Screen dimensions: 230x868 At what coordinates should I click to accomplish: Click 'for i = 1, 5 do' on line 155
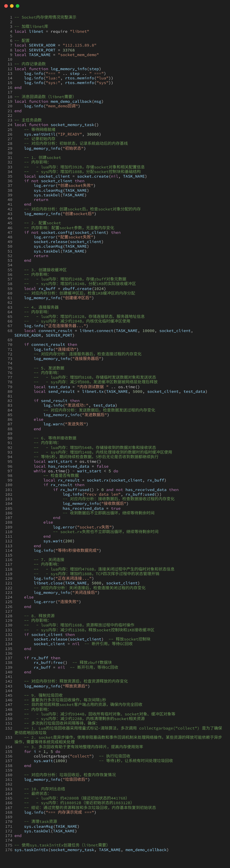click(42, 752)
